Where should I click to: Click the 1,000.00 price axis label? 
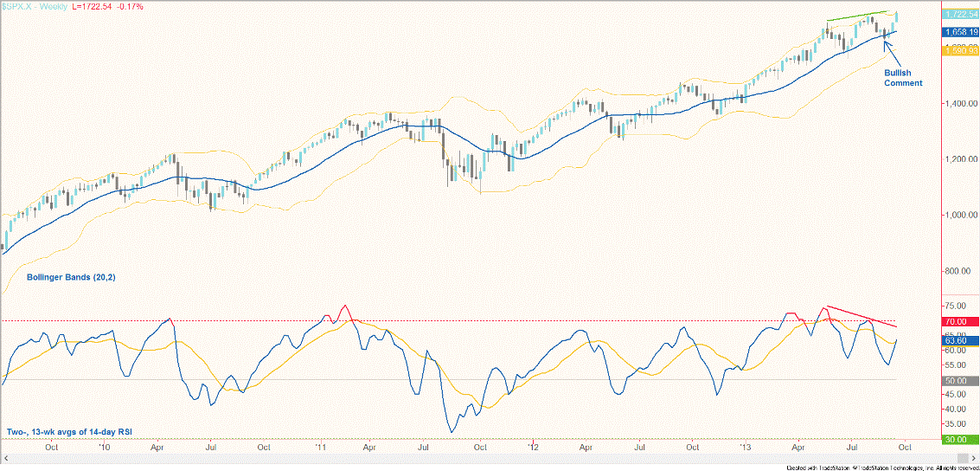tap(962, 216)
